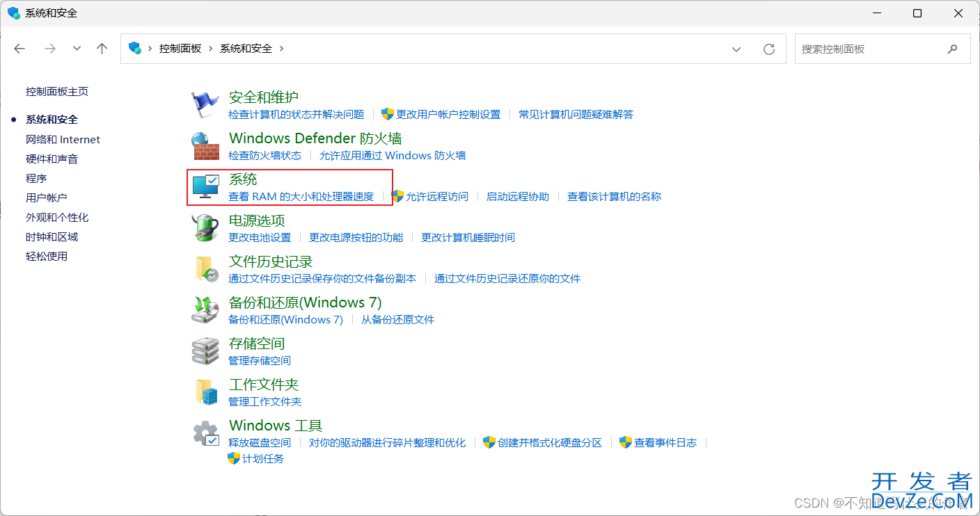
Task: Click the Work Folders icon
Action: click(205, 392)
